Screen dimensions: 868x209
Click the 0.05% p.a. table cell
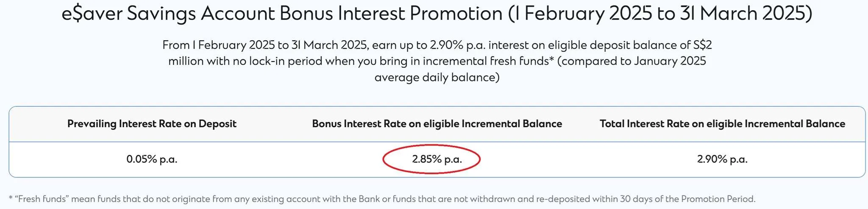[152, 159]
